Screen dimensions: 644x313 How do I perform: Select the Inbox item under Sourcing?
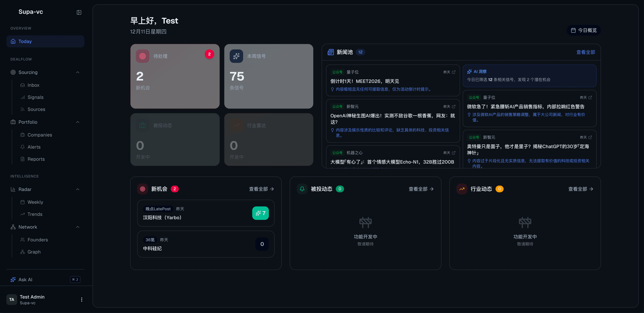tap(33, 85)
